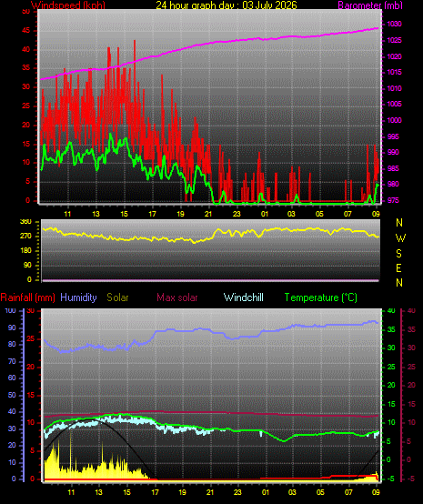Image resolution: width=423 pixels, height=504 pixels.
Task: Select the 100 humidity axis value
Action: (10, 310)
